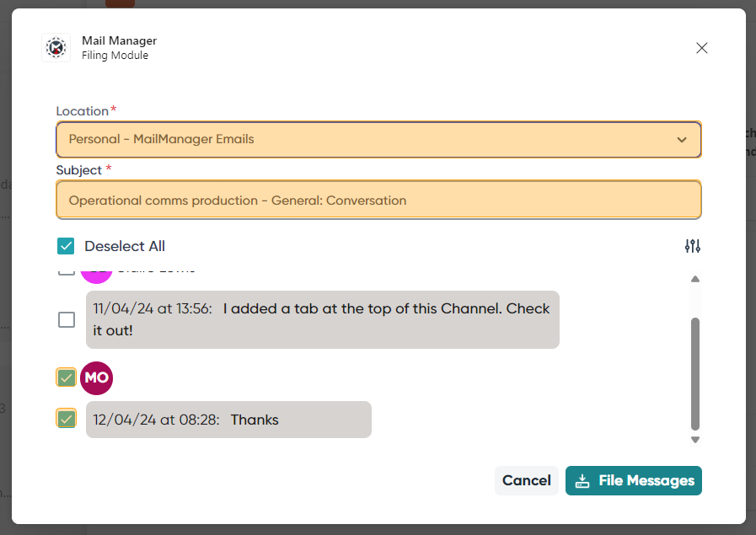Click the MO sender avatar

pos(97,377)
